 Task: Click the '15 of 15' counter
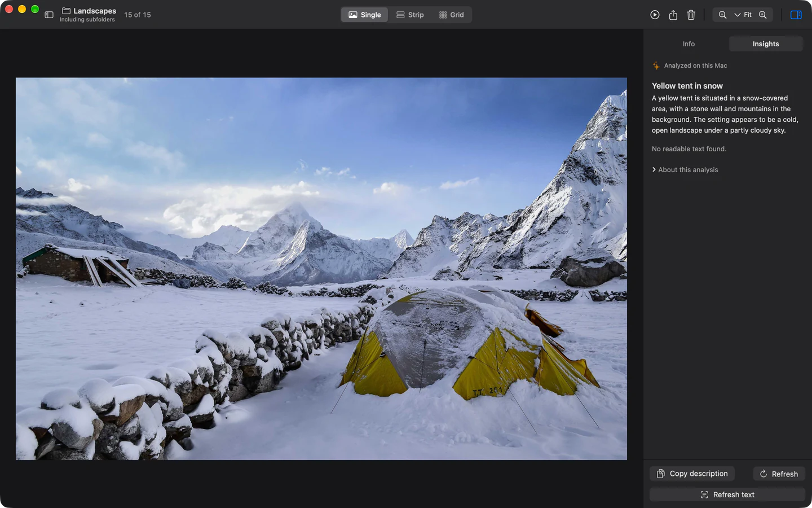coord(138,15)
